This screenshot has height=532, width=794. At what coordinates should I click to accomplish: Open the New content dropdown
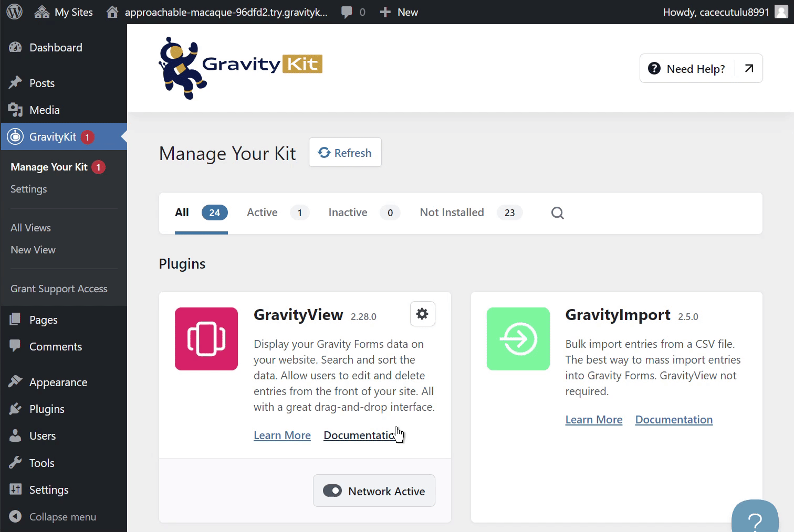coord(399,12)
